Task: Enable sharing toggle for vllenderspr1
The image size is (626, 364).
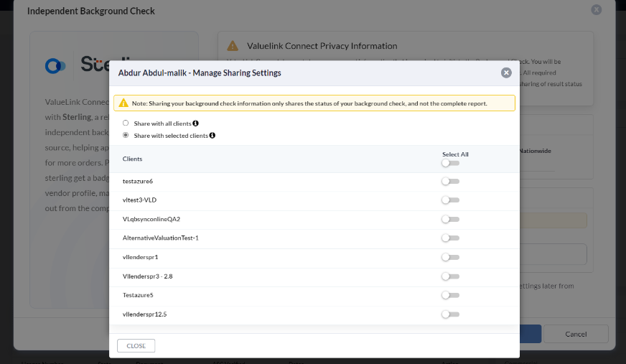Action: pyautogui.click(x=450, y=257)
